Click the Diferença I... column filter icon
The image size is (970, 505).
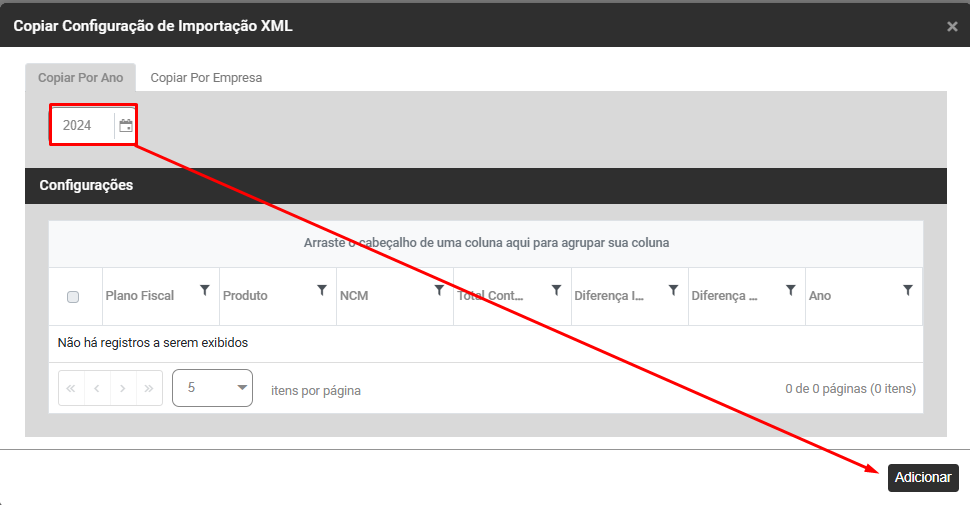pos(673,290)
